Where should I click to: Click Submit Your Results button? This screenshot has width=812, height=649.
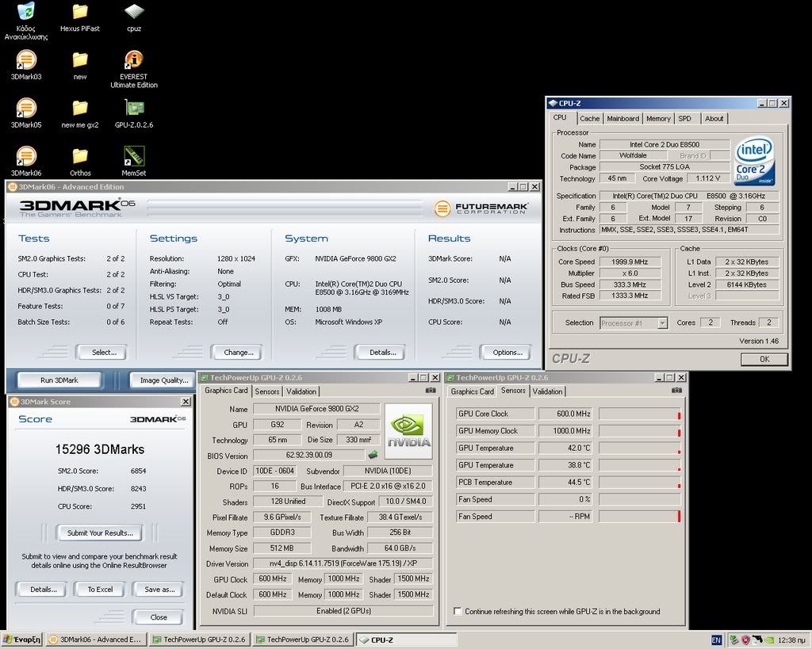(x=100, y=533)
